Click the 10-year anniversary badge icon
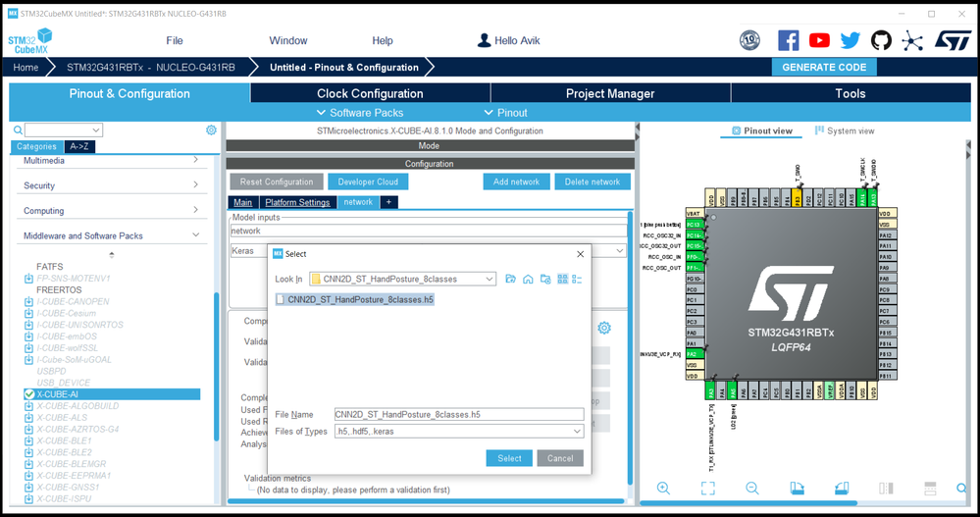980x517 pixels. coord(749,40)
